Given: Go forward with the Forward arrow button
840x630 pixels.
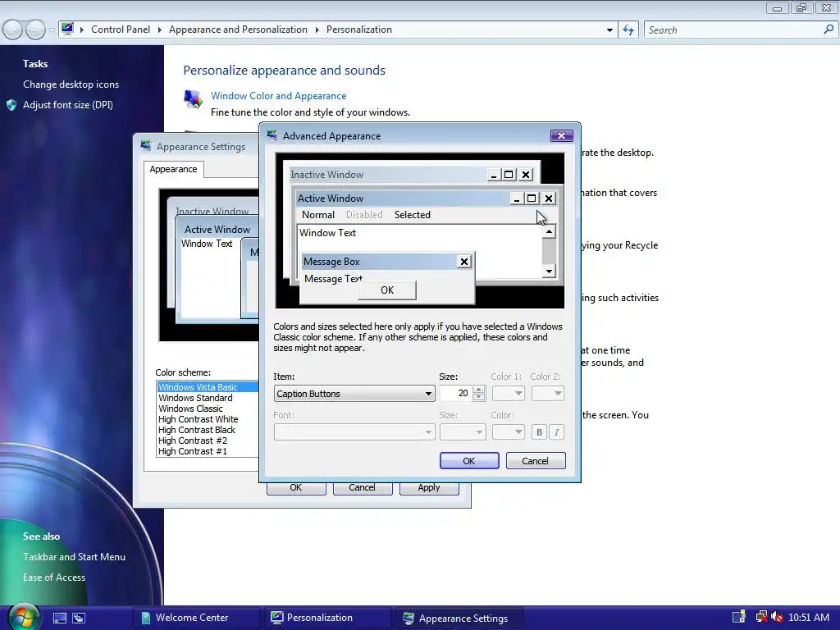Looking at the screenshot, I should [x=35, y=30].
